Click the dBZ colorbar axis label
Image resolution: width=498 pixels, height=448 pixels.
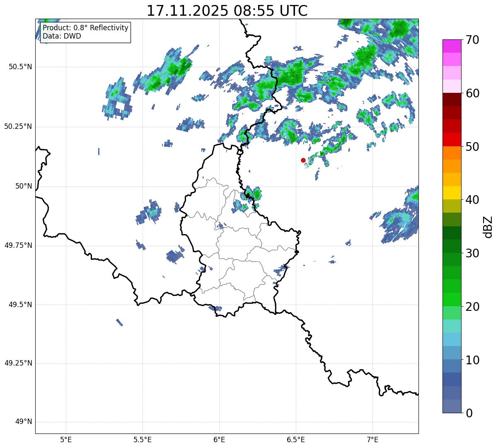[x=488, y=226]
